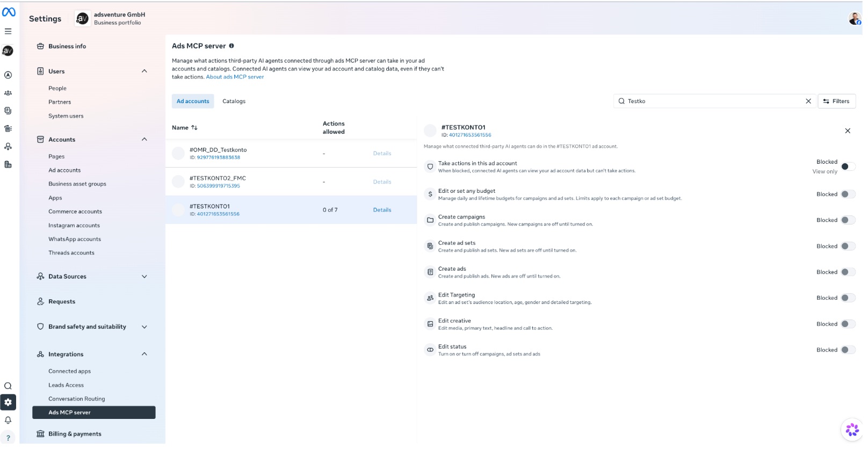Click the search field containing Testko
The image size is (868, 449).
pyautogui.click(x=714, y=101)
